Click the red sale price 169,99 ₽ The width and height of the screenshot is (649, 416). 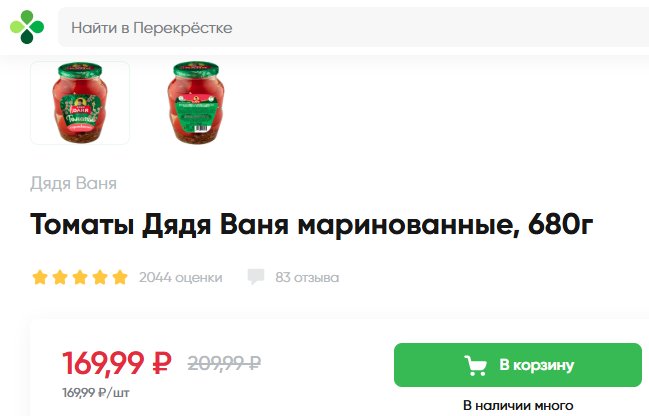tap(117, 363)
